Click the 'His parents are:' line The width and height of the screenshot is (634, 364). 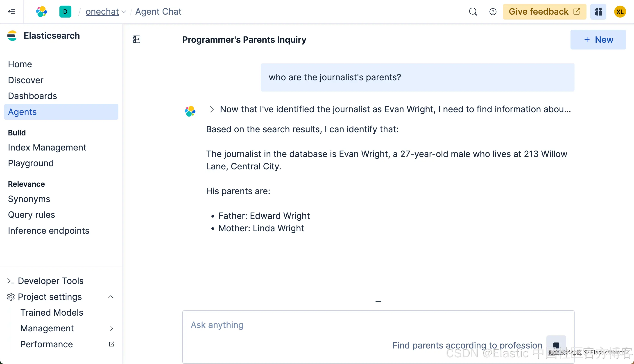tap(238, 191)
